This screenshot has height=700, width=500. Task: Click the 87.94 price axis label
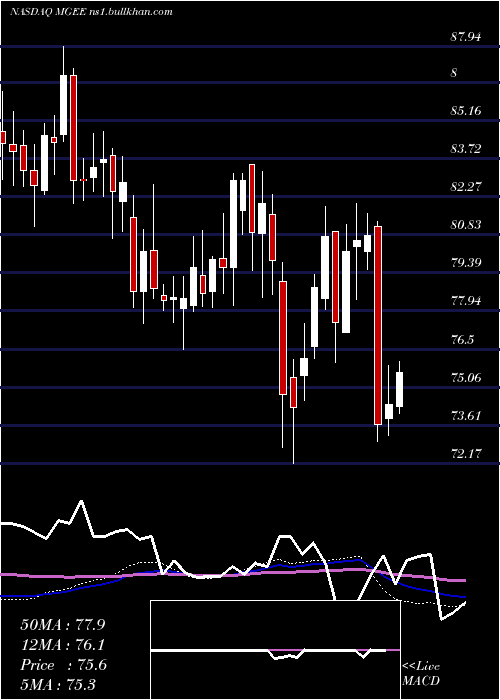click(466, 37)
